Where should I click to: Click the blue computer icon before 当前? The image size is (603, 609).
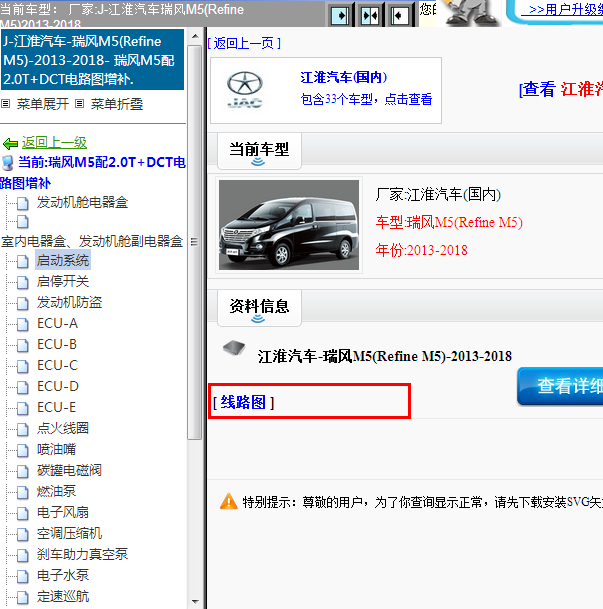coord(7,163)
